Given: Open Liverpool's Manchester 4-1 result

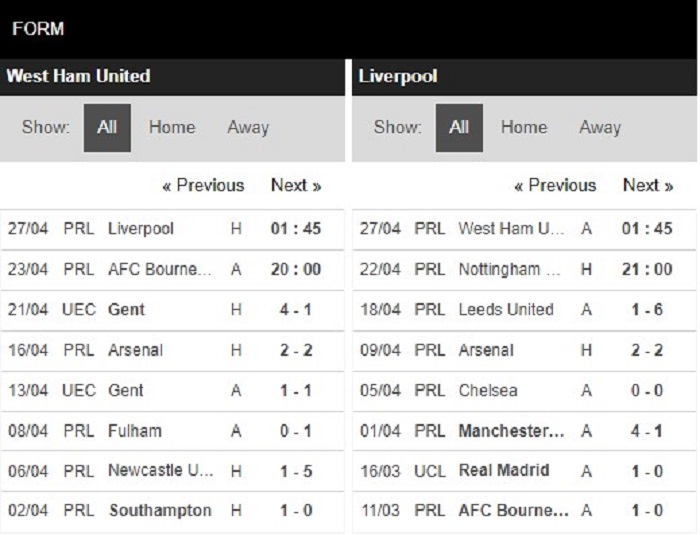Looking at the screenshot, I should pos(512,431).
